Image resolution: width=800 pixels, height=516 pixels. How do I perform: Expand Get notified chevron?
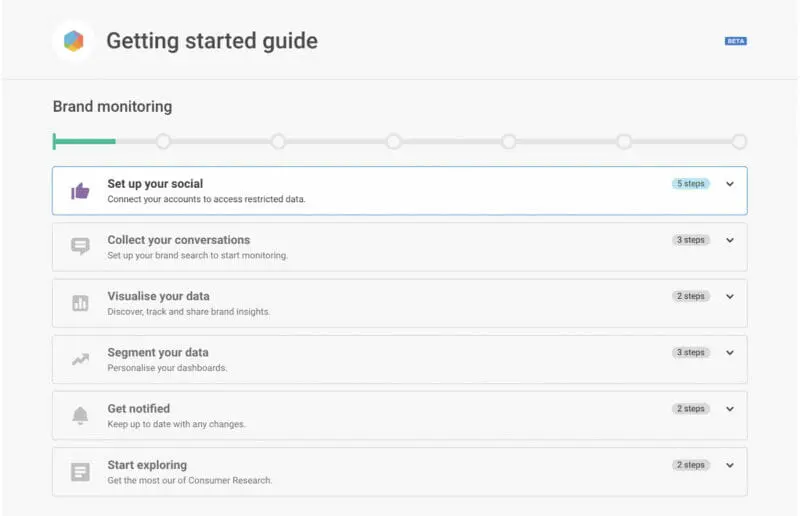[x=730, y=408]
